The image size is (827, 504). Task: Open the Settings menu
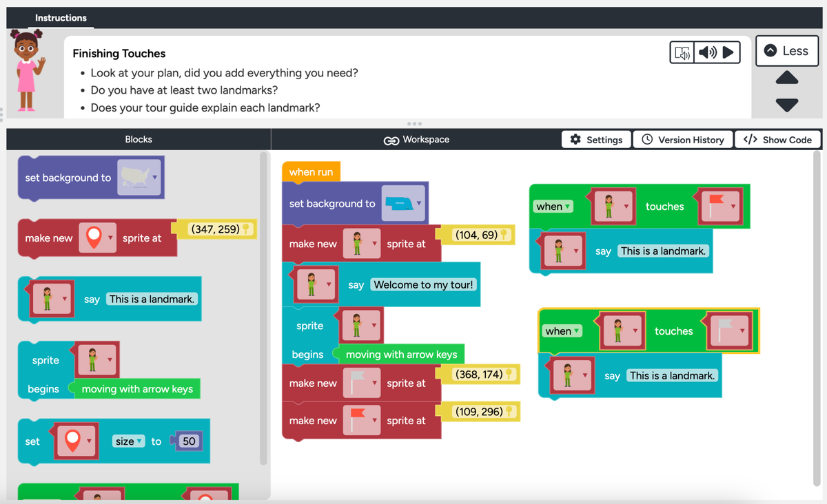point(597,140)
